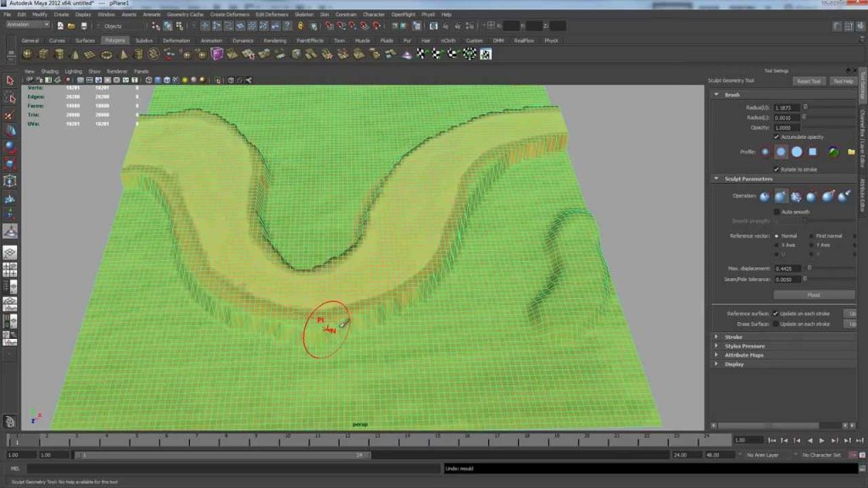Collapse the Brush section

716,95
